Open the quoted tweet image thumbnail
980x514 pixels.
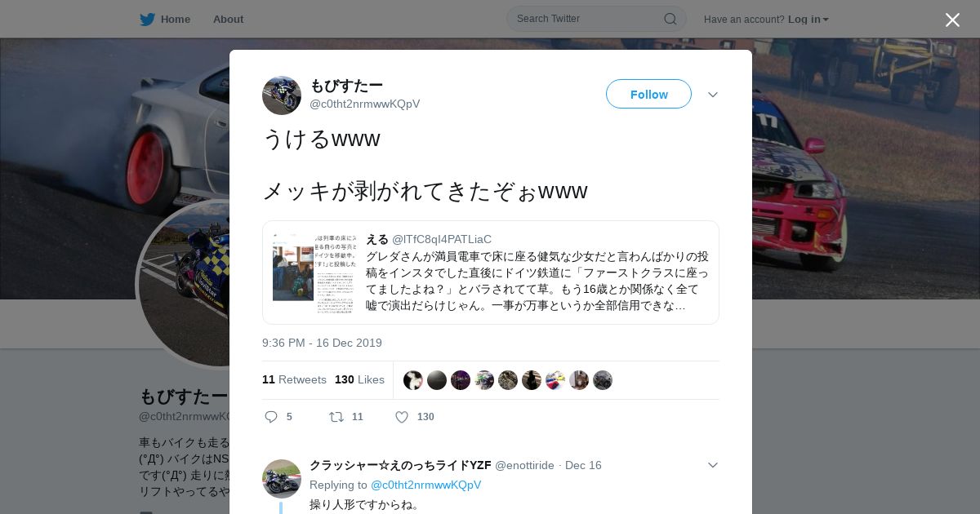314,273
